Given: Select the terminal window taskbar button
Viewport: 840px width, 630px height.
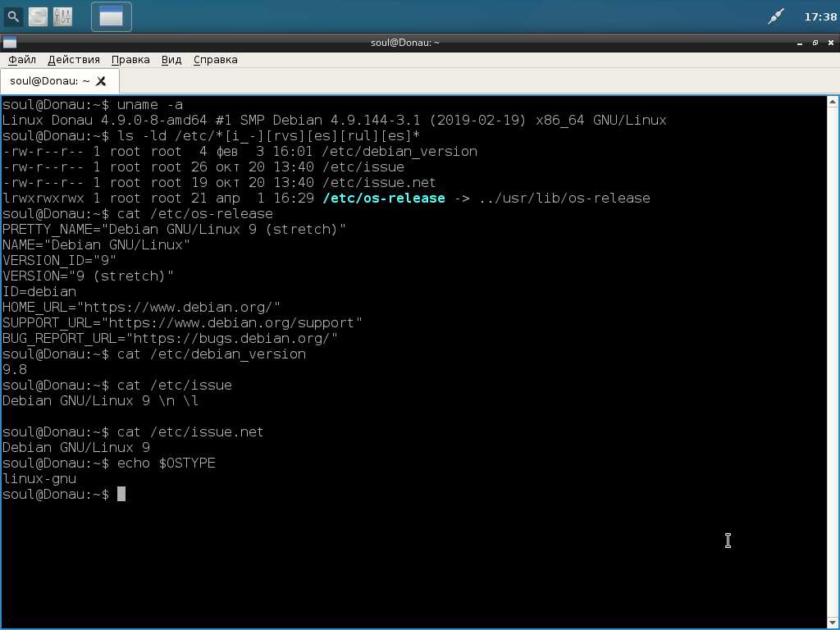Looking at the screenshot, I should tap(112, 16).
